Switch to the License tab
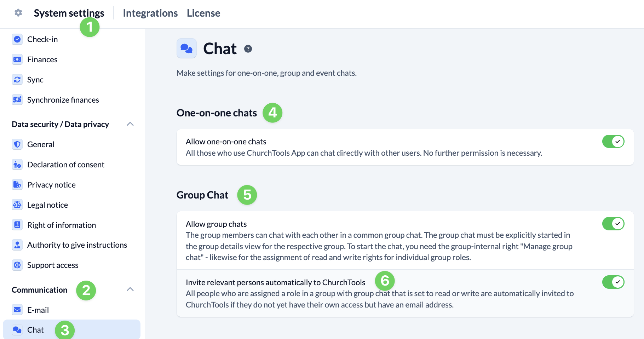 point(203,13)
